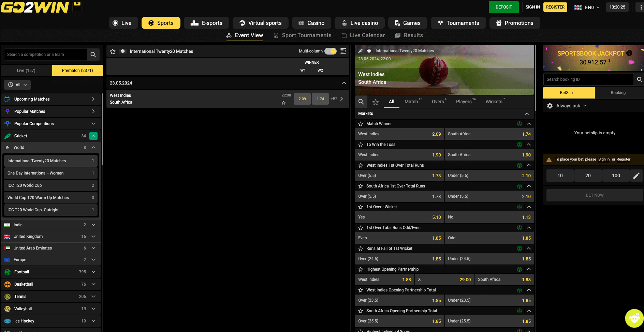
Task: Open the ENG language dropdown
Action: point(587,7)
